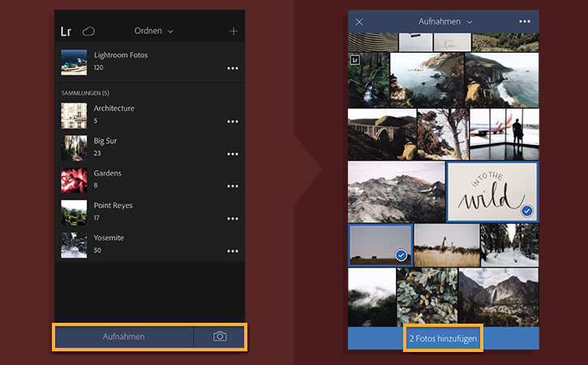Open three-dot options for Gardens collection
The width and height of the screenshot is (588, 365).
tap(233, 186)
